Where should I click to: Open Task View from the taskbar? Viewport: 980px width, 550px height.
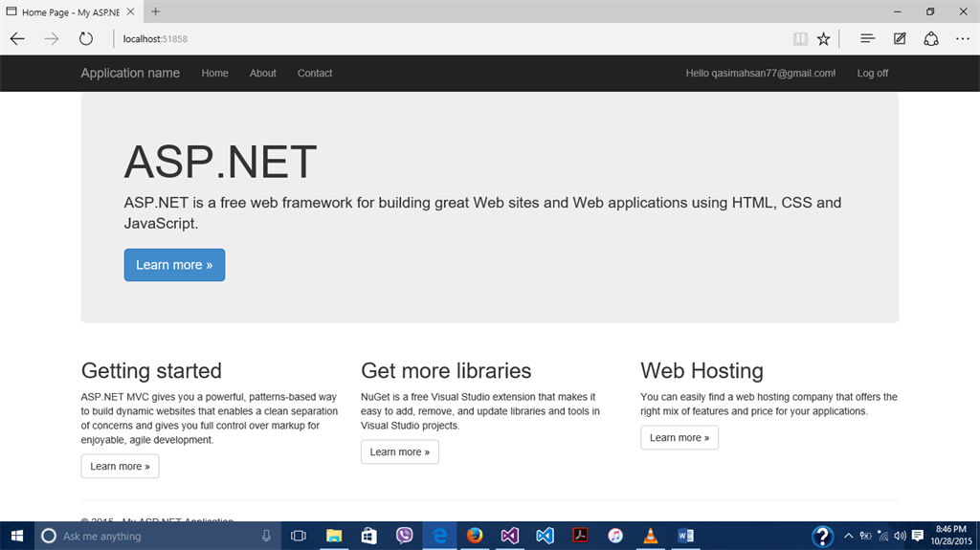pos(299,536)
